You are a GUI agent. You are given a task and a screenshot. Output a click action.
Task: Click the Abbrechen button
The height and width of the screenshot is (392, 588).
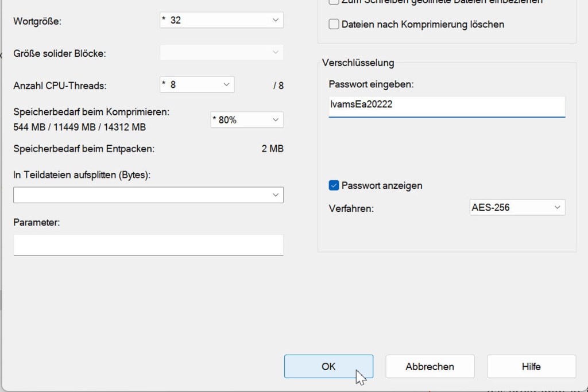(430, 367)
